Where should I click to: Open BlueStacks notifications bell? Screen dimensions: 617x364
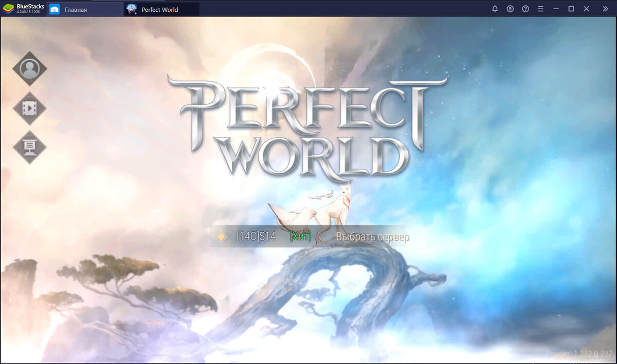coord(495,9)
